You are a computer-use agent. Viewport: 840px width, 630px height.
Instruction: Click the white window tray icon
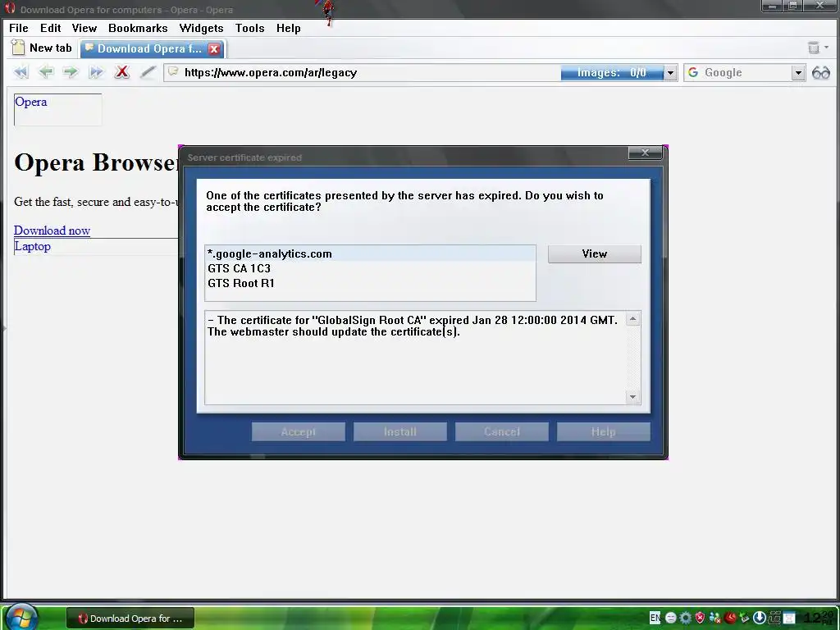coord(788,618)
